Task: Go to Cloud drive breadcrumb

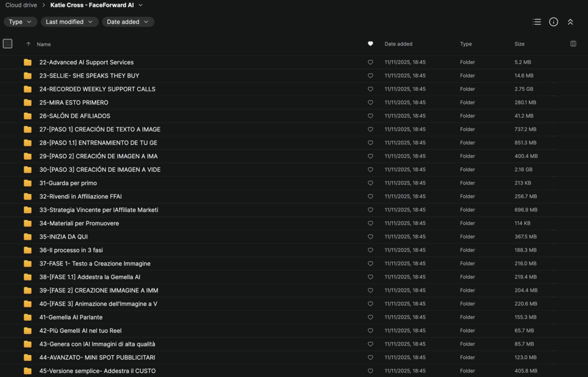Action: (21, 5)
